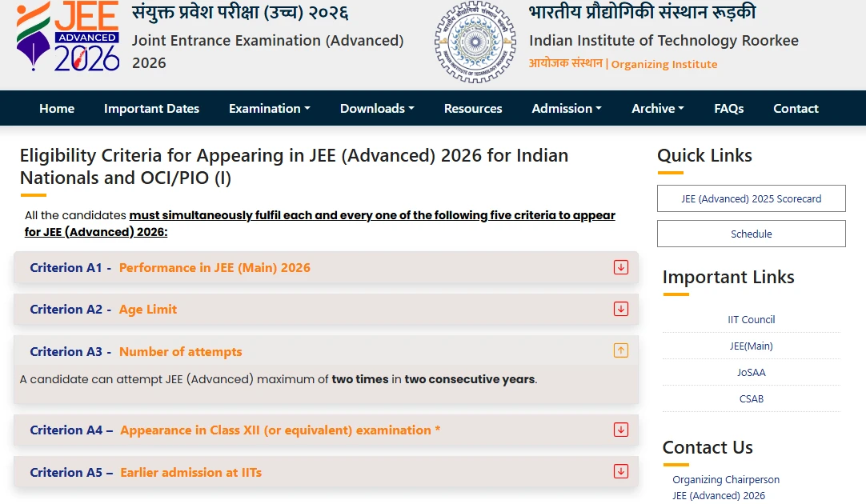Open the Examination dropdown menu
The image size is (866, 504).
269,108
